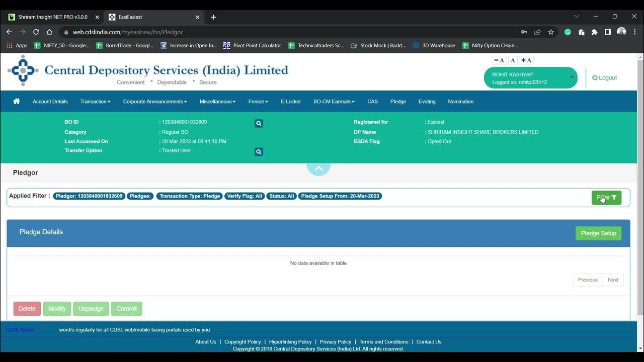Image resolution: width=644 pixels, height=362 pixels.
Task: Click the CDSL News ticker label
Action: [20, 330]
